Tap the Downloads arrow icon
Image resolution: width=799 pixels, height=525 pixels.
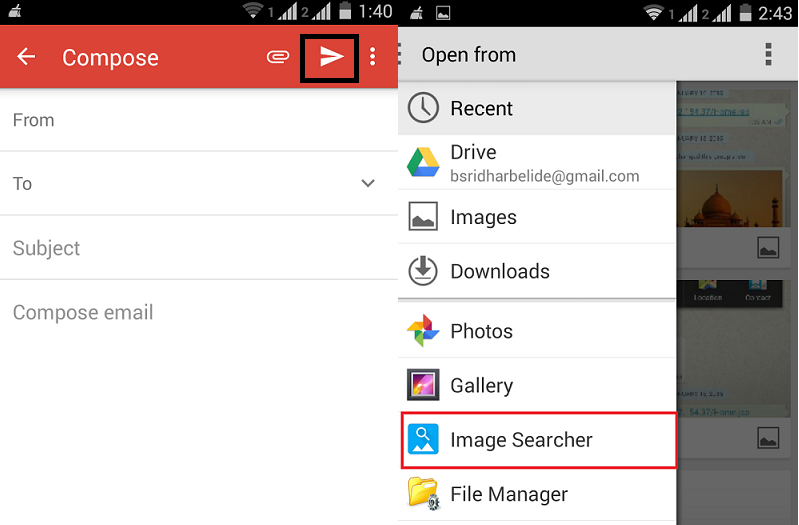pyautogui.click(x=423, y=271)
